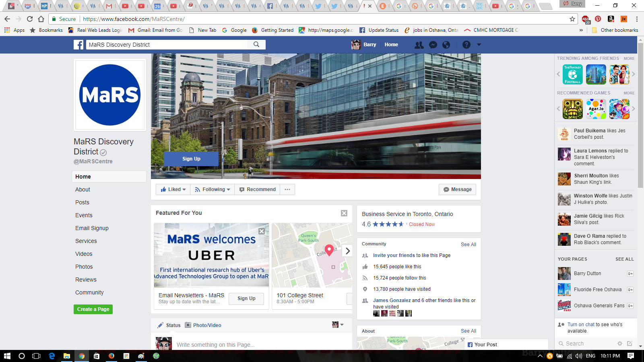This screenshot has height=362, width=644.
Task: Click SEE ALL in Your Pages
Action: point(624,259)
